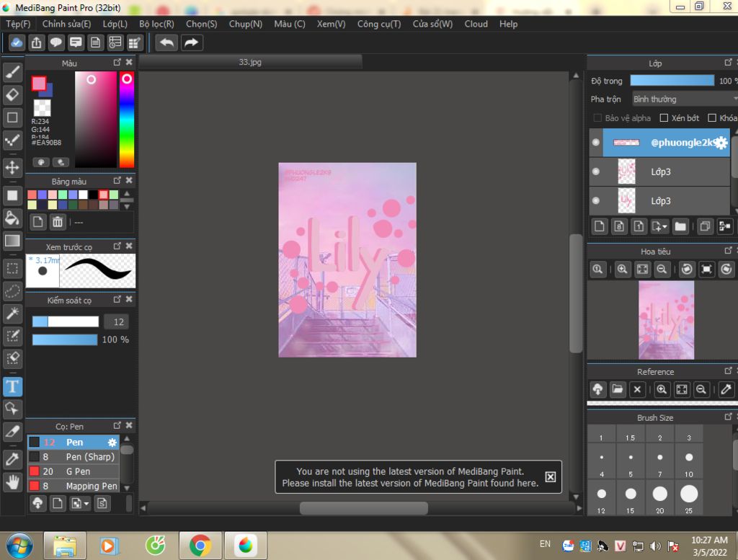Click the Hoa tiêu navigator preview thumbnail

tap(666, 320)
